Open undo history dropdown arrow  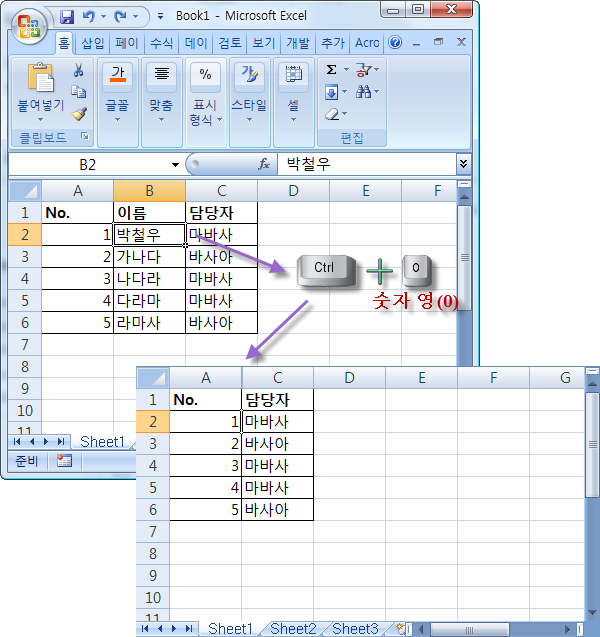(103, 16)
